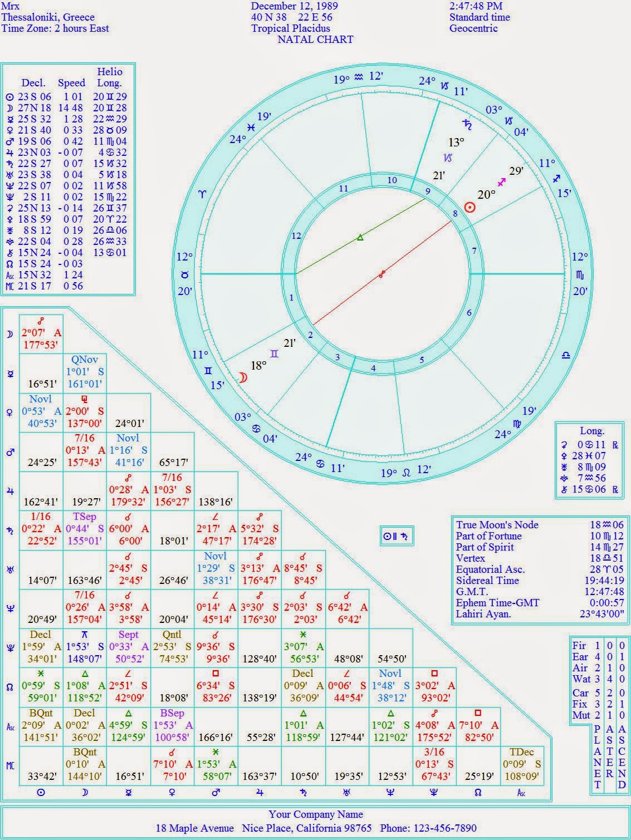The width and height of the screenshot is (631, 840).
Task: Click the Aries sign on the outer ring
Action: click(x=202, y=194)
